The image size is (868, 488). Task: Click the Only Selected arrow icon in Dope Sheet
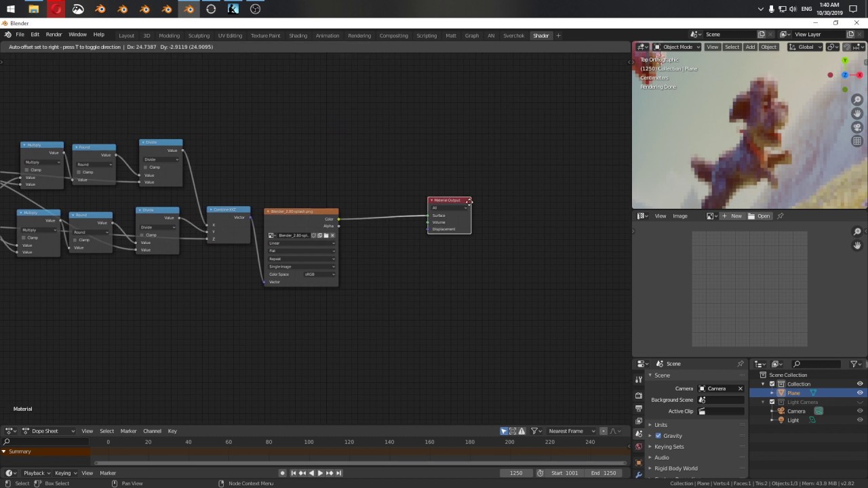click(504, 431)
